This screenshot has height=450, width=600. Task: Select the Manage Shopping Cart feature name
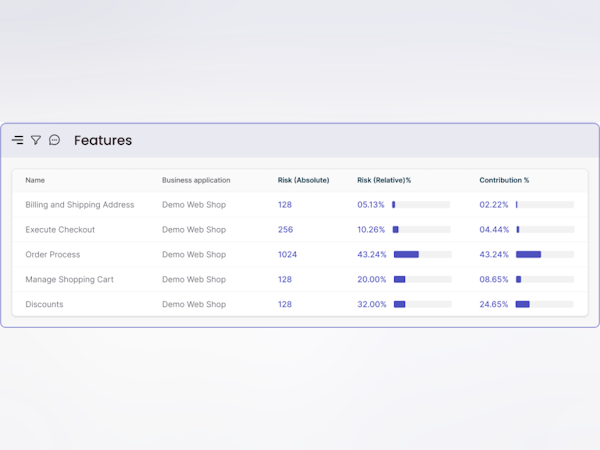coord(70,279)
